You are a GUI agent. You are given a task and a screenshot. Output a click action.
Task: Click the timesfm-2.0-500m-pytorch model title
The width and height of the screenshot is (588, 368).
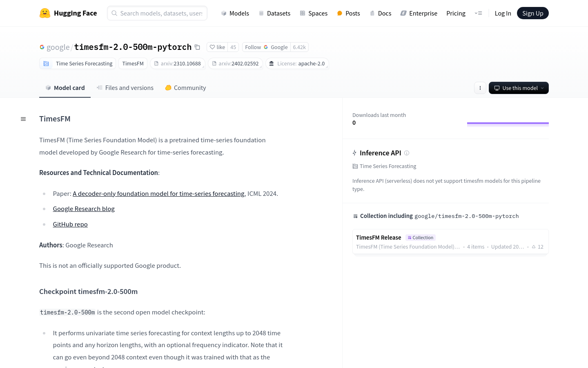pos(133,47)
